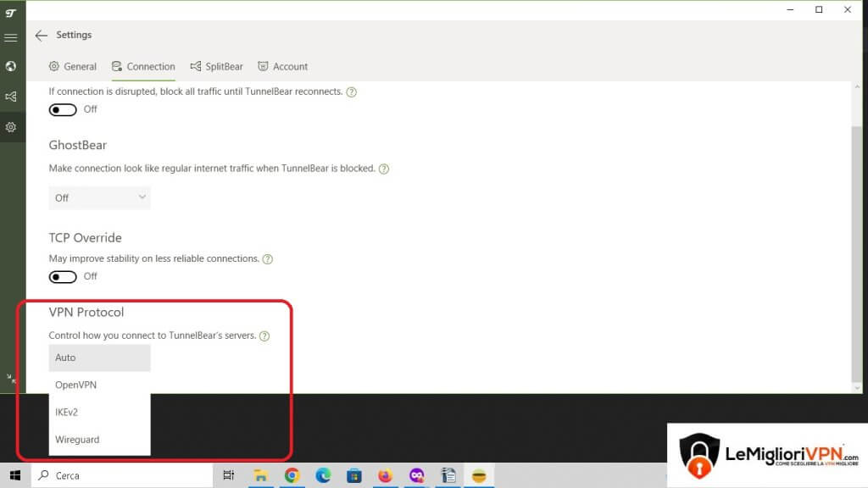
Task: Show help for TCP Override
Action: tap(267, 259)
